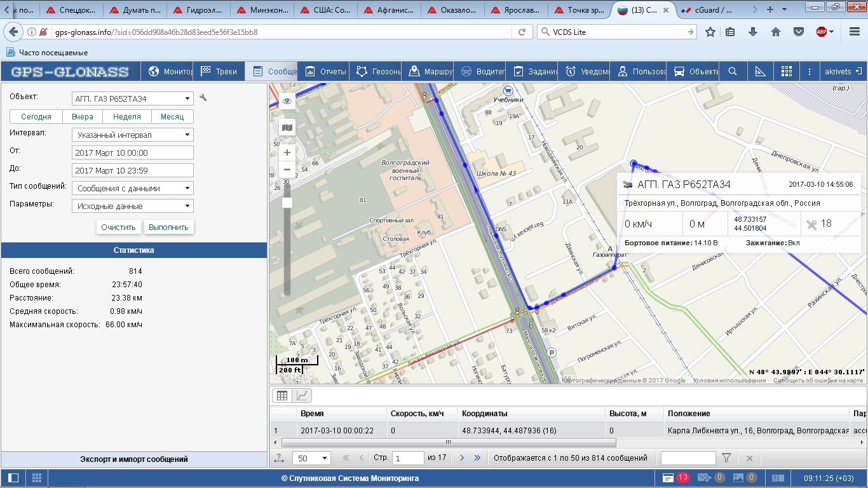The height and width of the screenshot is (488, 868).
Task: Zoom out the map with minus button
Action: coord(287,170)
